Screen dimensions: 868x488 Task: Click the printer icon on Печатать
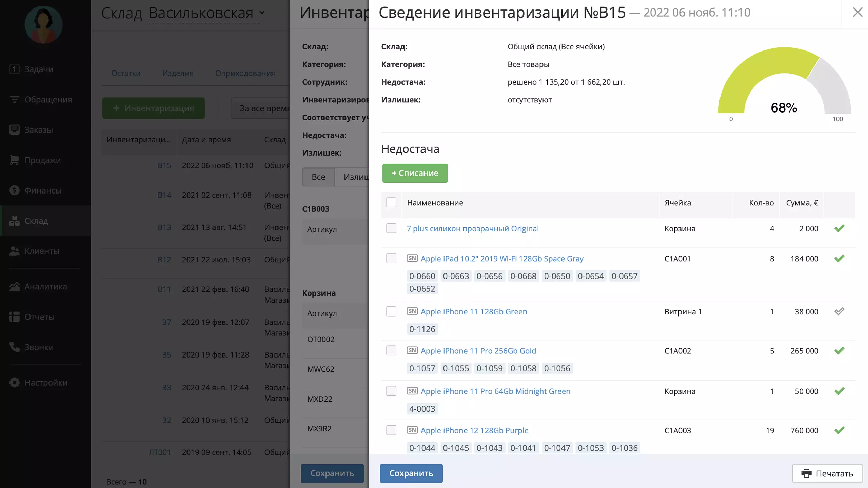[x=806, y=473]
